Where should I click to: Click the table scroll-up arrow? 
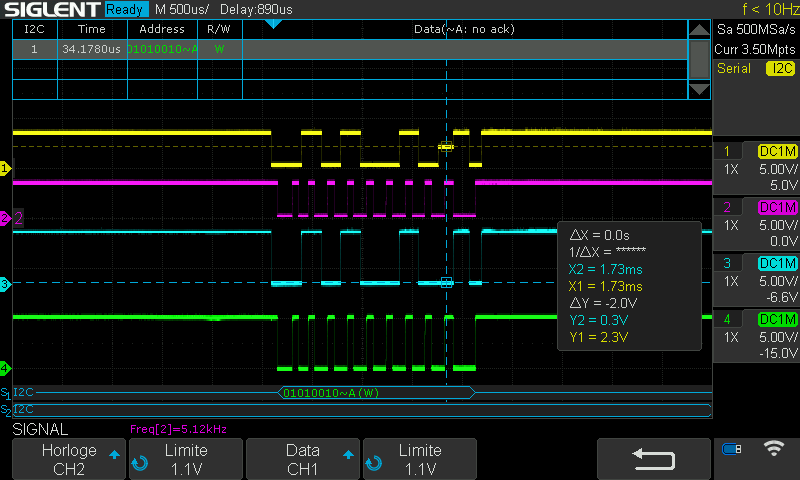tap(699, 30)
